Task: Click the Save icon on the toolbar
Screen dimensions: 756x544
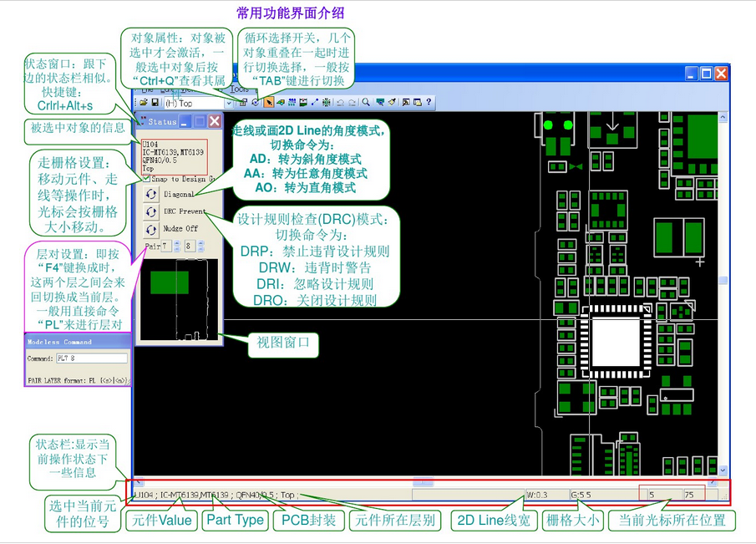Action: (155, 102)
